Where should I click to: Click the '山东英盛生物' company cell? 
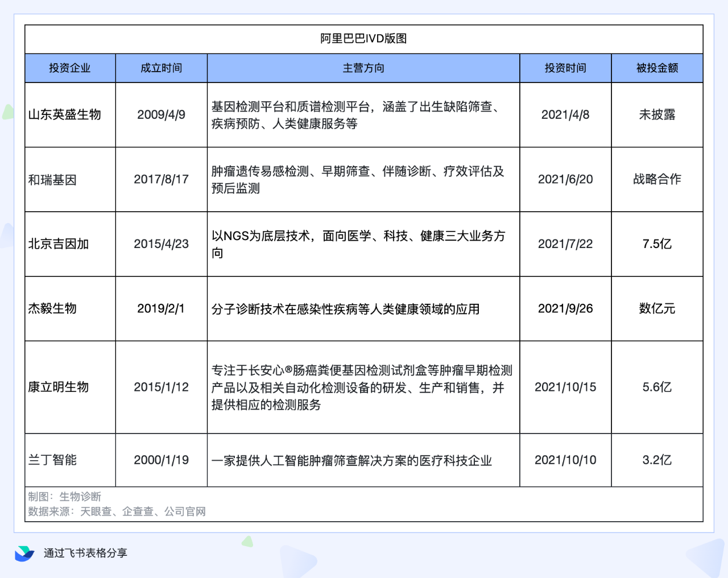point(65,115)
